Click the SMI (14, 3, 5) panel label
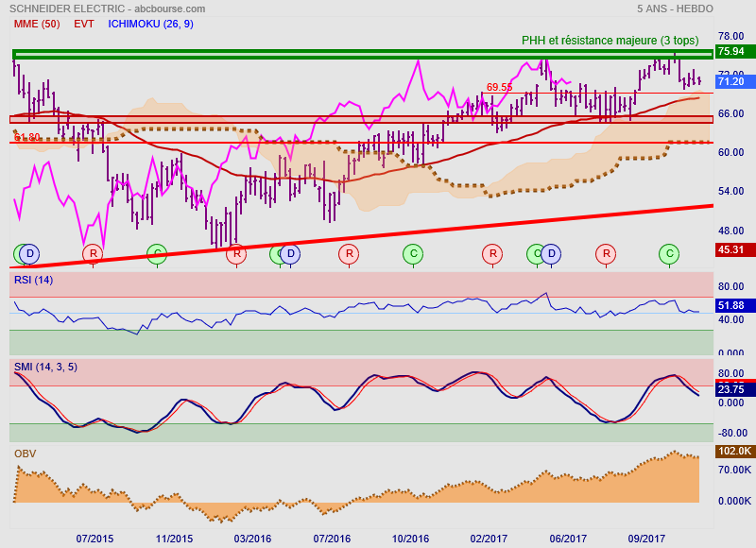This screenshot has height=548, width=756. pyautogui.click(x=45, y=367)
